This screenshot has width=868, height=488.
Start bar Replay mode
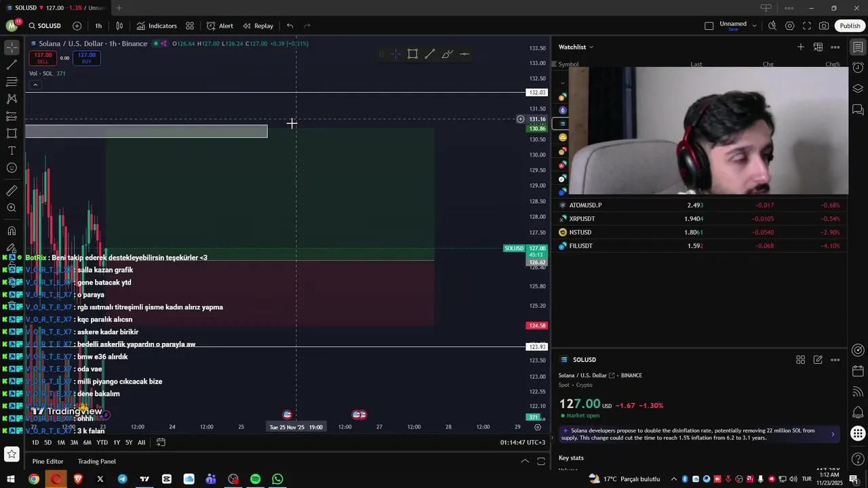[x=258, y=26]
